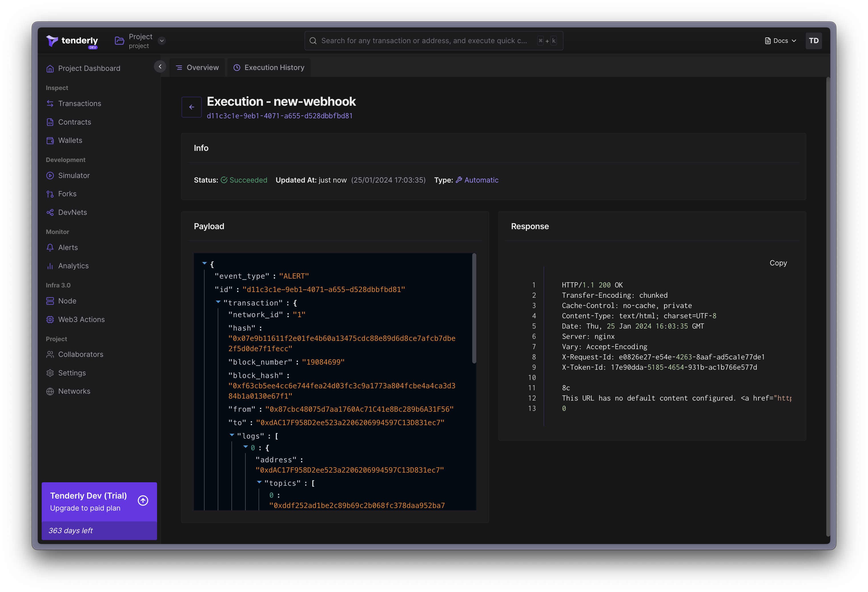This screenshot has width=868, height=592.
Task: Click the Simulator play icon
Action: tap(50, 175)
